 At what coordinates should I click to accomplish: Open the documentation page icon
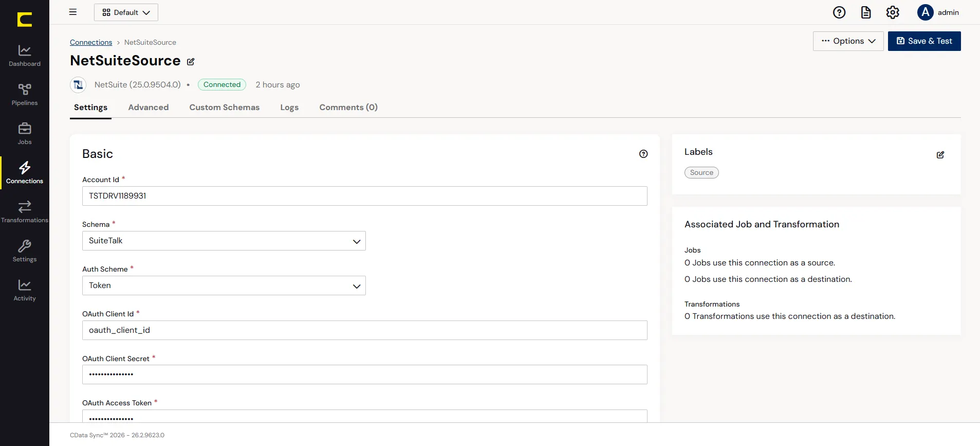866,12
